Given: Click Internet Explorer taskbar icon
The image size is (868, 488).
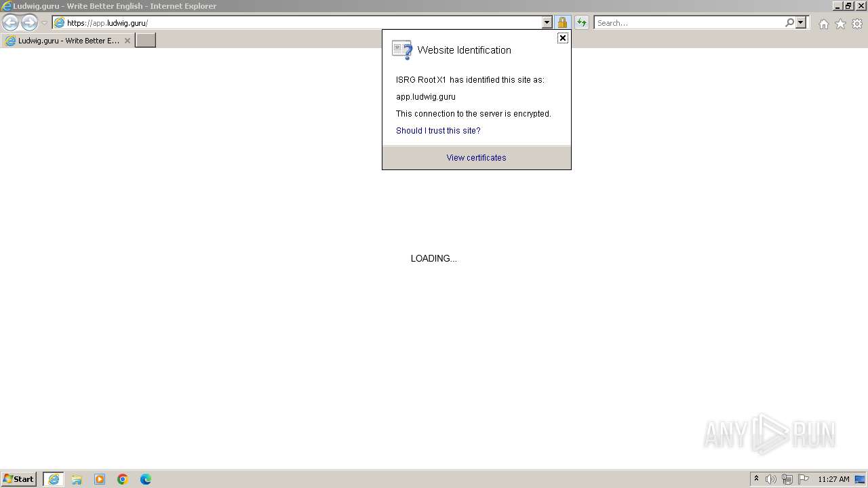Looking at the screenshot, I should tap(54, 479).
